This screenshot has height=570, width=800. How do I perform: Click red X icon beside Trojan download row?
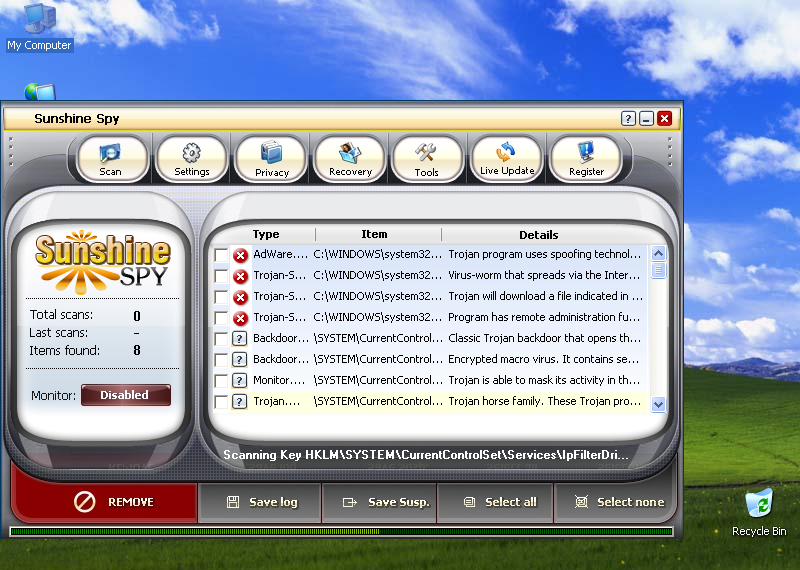240,297
